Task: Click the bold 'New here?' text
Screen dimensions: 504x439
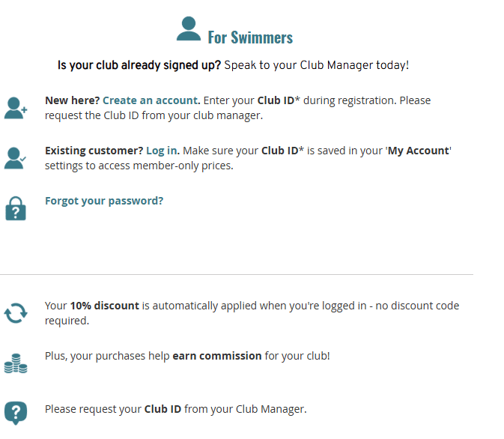Action: (x=73, y=100)
